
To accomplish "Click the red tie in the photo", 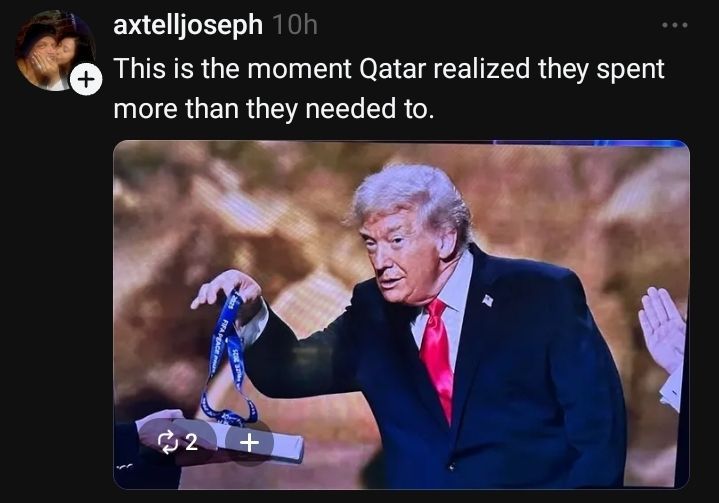I will click(438, 359).
